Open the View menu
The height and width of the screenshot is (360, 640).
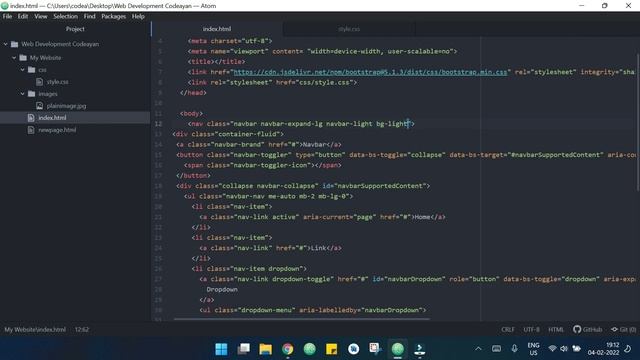41,16
